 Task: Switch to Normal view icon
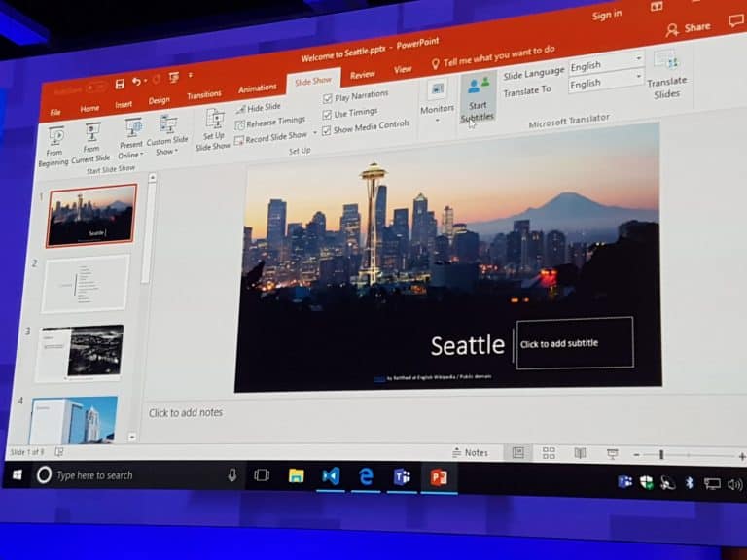518,452
